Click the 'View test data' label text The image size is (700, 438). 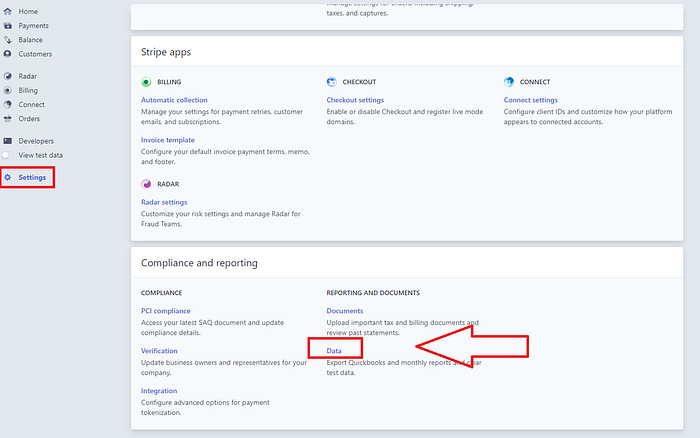[40, 155]
